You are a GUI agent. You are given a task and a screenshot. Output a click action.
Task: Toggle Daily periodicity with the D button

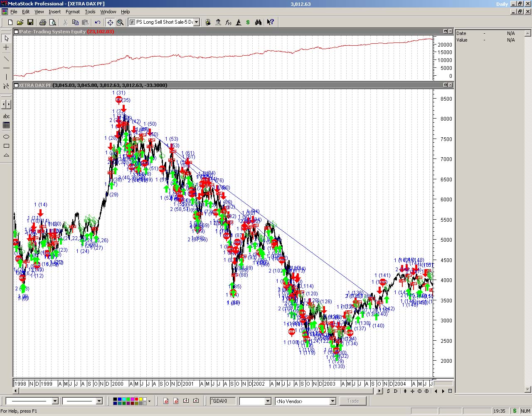click(x=396, y=391)
